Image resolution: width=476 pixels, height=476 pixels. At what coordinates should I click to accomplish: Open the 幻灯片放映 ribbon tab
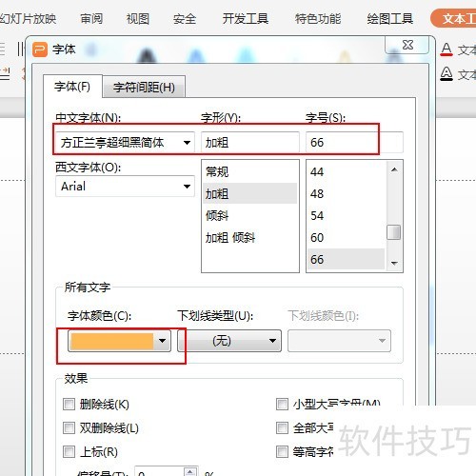[28, 19]
